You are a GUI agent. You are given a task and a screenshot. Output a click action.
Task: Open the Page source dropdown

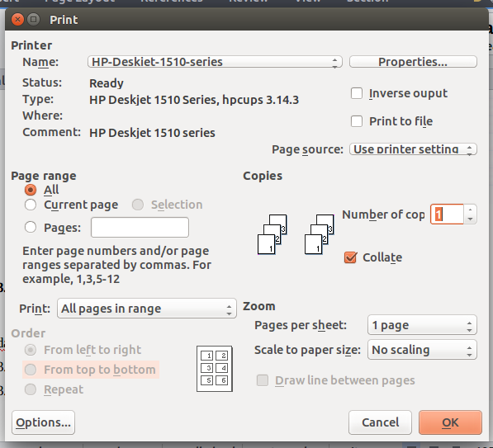[413, 149]
